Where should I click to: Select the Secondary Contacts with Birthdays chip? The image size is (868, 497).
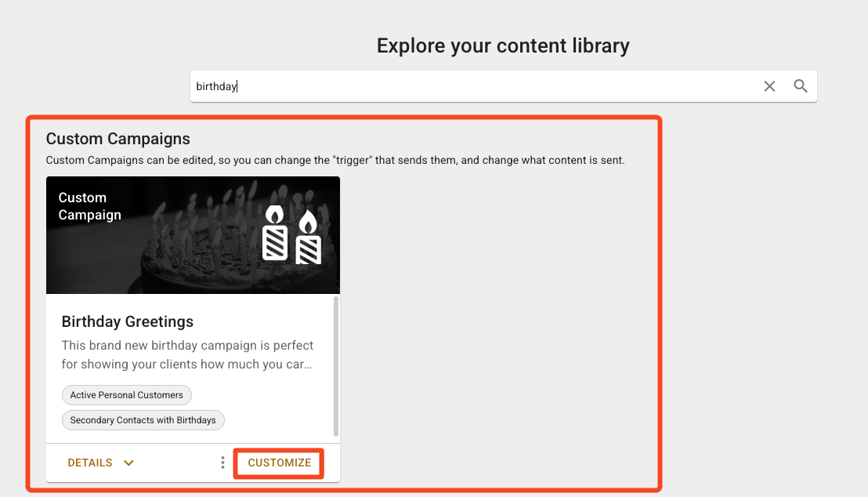pyautogui.click(x=143, y=420)
